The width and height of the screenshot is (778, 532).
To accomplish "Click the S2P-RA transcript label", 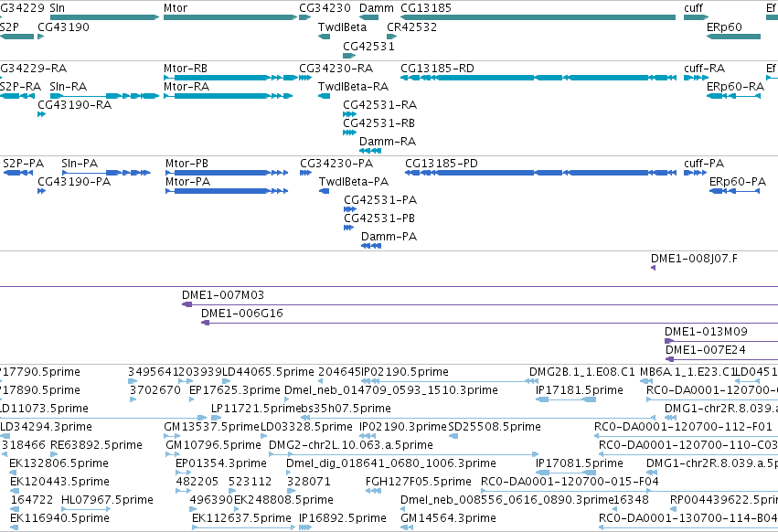I will coord(20,86).
